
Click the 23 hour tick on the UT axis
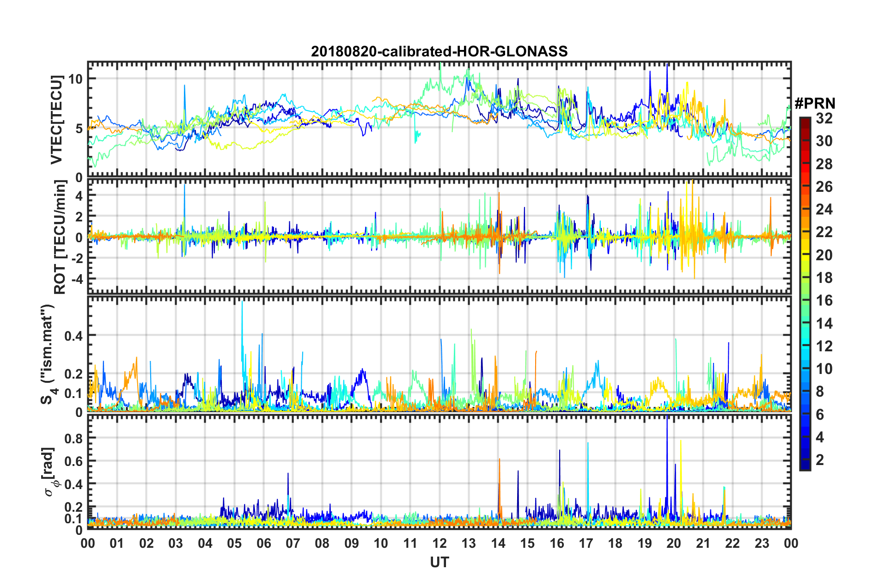[x=762, y=543]
